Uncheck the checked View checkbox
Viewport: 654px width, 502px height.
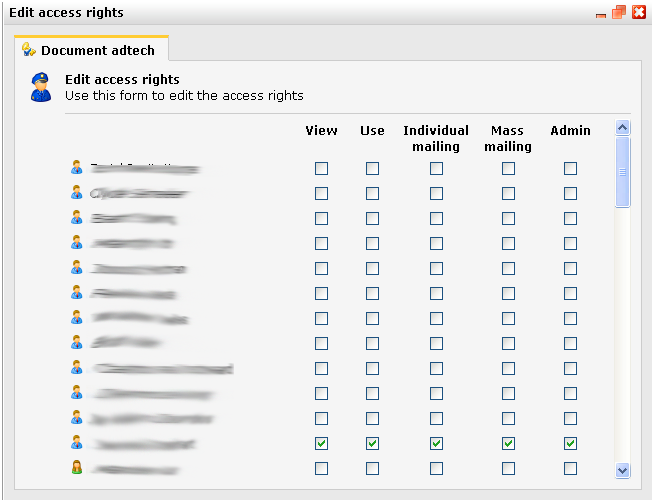pyautogui.click(x=321, y=443)
